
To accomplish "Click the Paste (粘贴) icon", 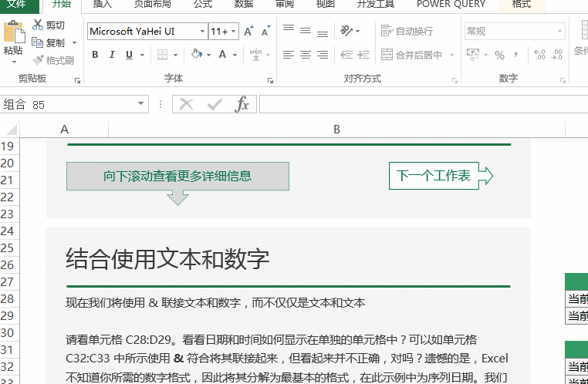I will point(13,32).
